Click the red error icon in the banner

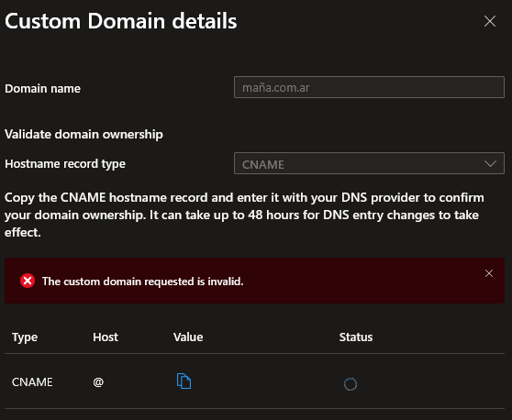[28, 281]
